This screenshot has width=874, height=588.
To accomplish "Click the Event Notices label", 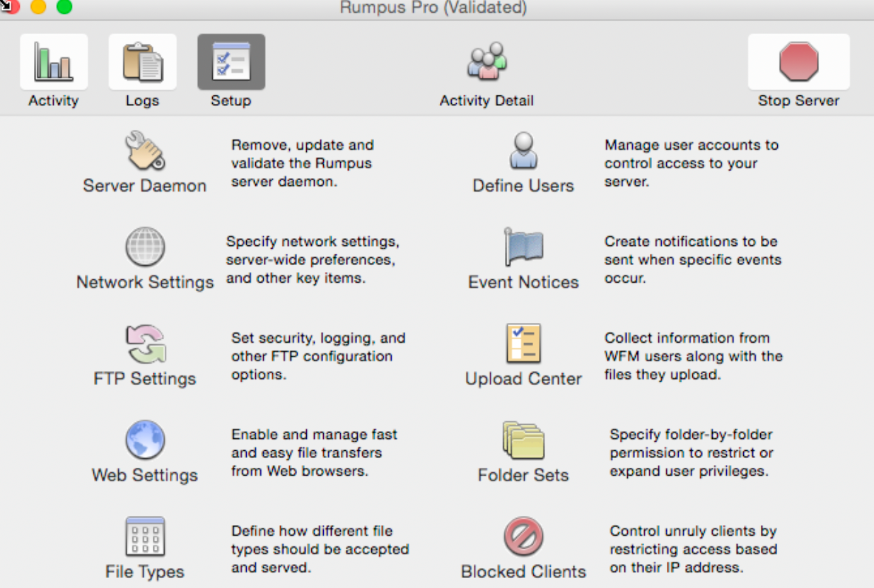I will coord(523,282).
